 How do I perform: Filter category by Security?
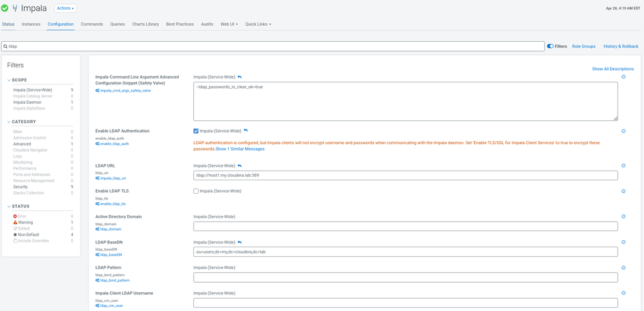(x=21, y=187)
